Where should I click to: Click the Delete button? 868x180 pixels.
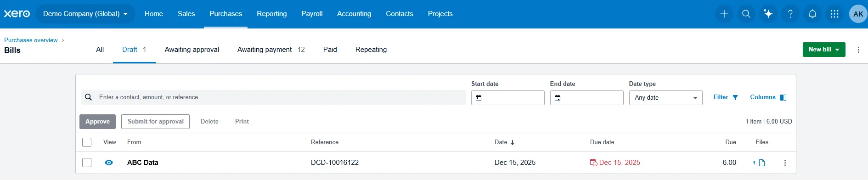209,122
